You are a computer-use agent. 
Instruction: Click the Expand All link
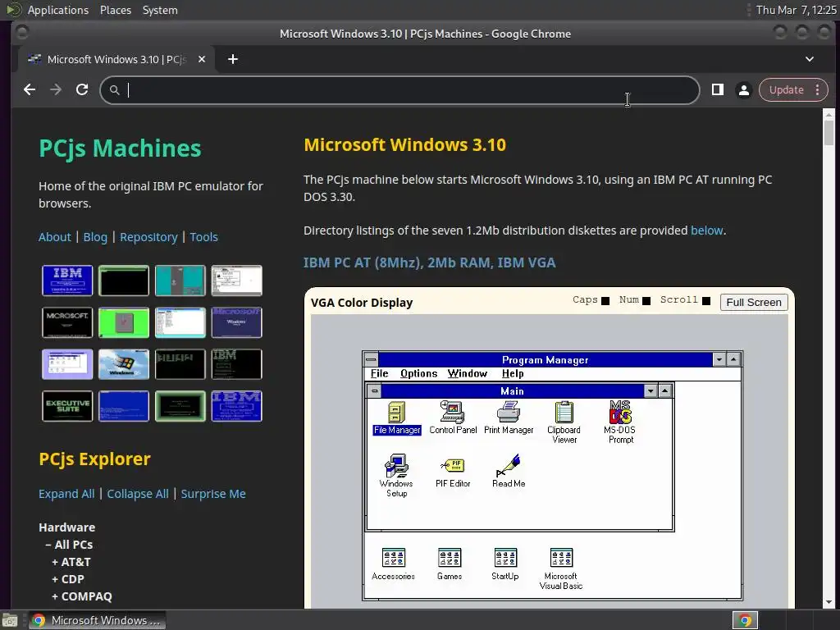click(x=66, y=494)
